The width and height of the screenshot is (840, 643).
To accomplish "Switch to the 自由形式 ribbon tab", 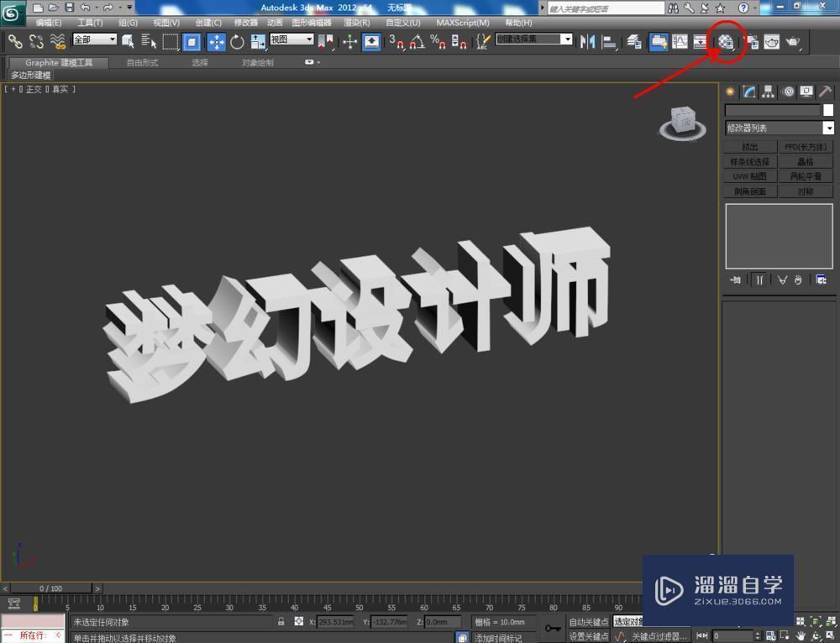I will coord(143,61).
